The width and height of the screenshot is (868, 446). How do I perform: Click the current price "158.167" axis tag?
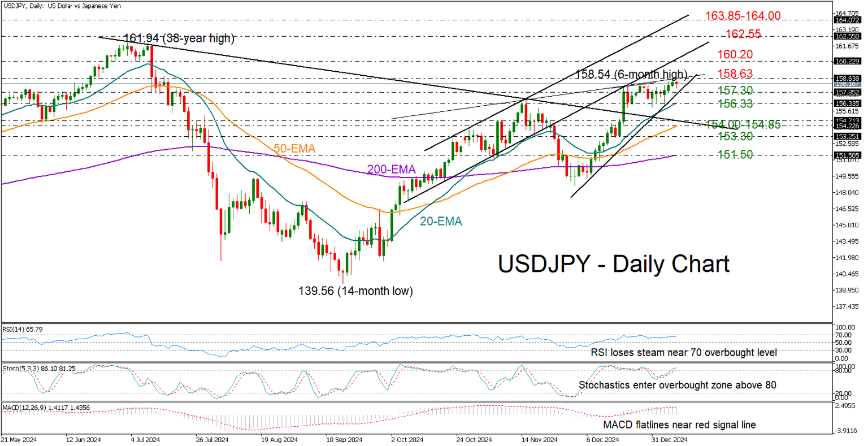click(847, 84)
